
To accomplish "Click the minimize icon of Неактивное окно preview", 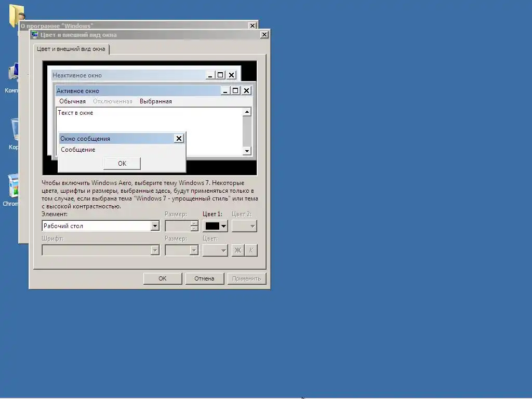I will tap(210, 75).
